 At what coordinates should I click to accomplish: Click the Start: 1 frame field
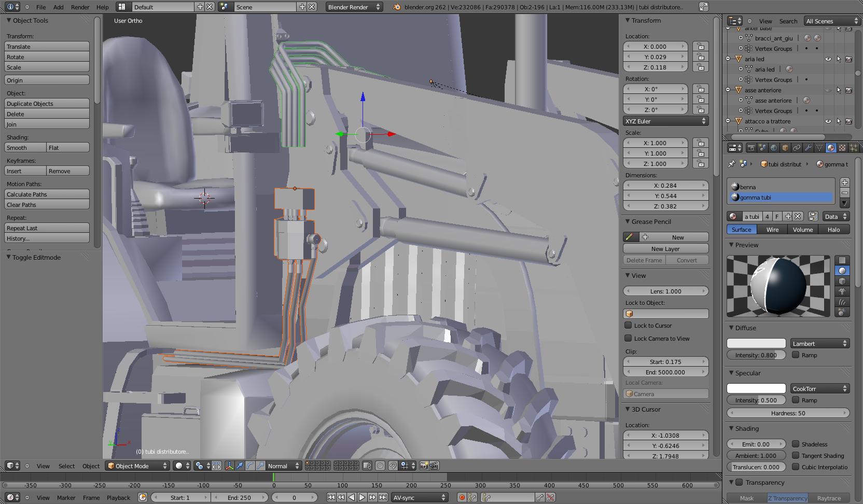180,497
